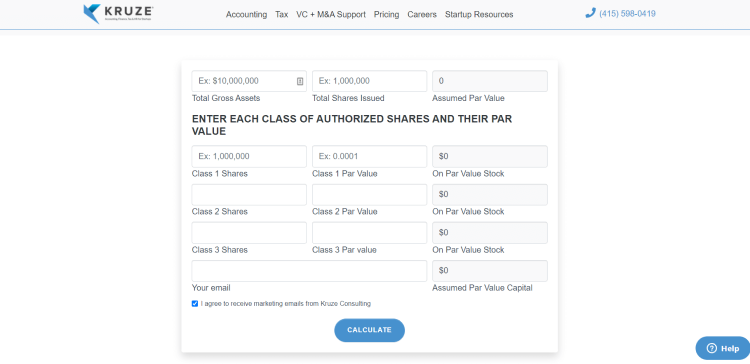
Task: Click the phone handset icon
Action: click(x=590, y=13)
